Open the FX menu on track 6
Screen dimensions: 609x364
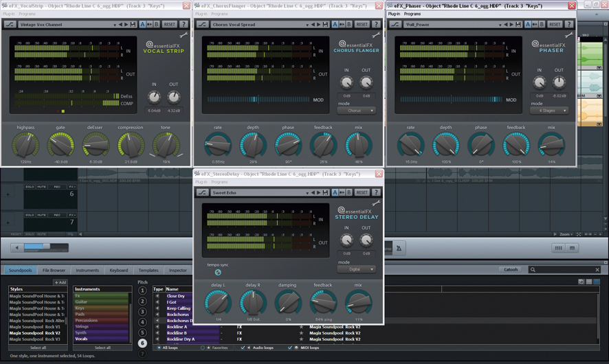click(x=72, y=187)
